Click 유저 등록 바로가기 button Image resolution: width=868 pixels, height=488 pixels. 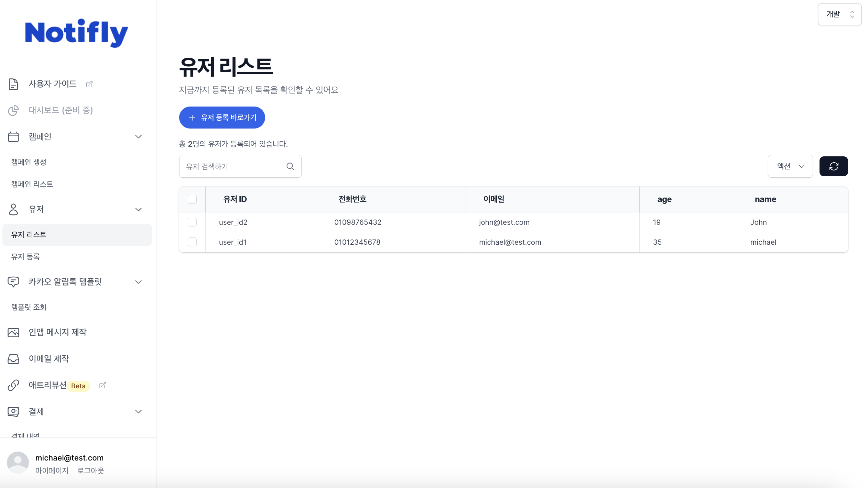pyautogui.click(x=222, y=118)
